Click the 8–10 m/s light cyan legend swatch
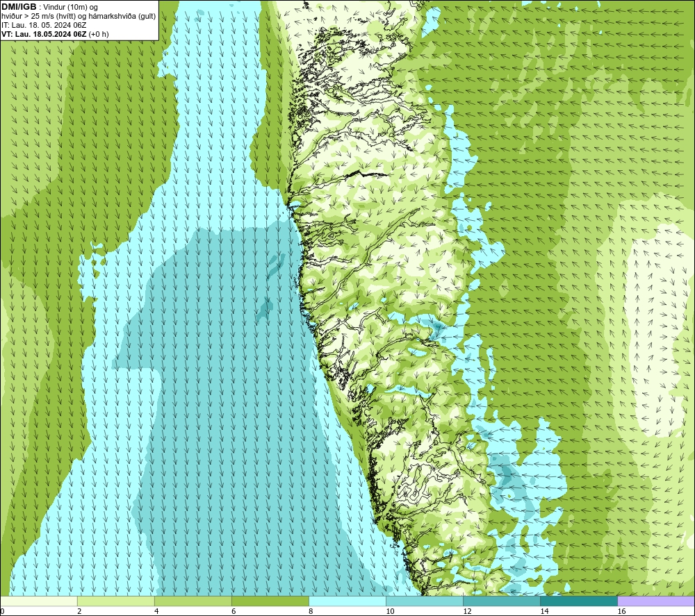The height and width of the screenshot is (616, 695). tap(347, 601)
